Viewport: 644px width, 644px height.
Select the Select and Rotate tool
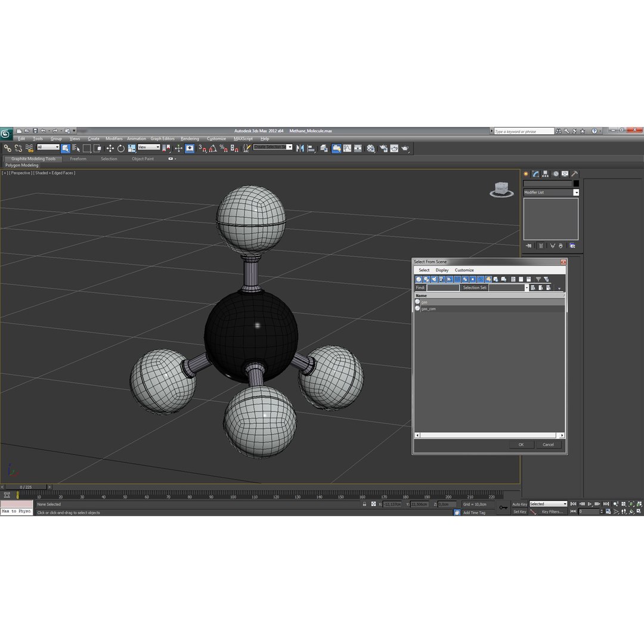coord(120,148)
